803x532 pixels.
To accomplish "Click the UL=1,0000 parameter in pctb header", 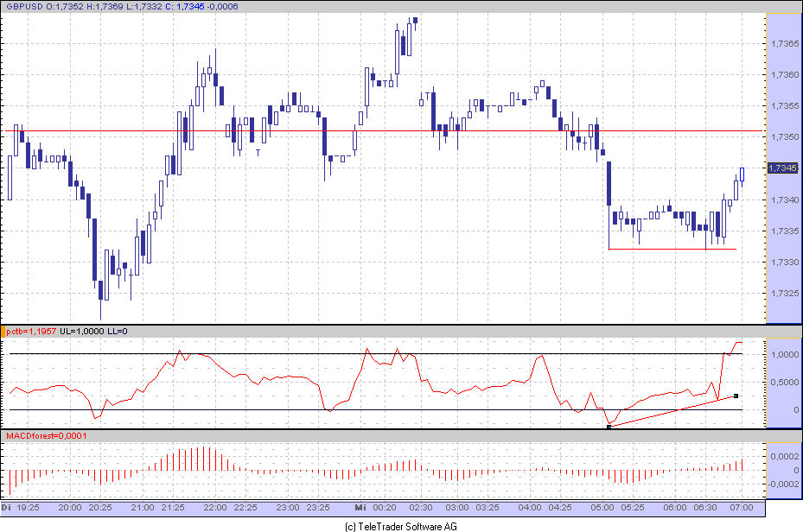I will pyautogui.click(x=84, y=332).
